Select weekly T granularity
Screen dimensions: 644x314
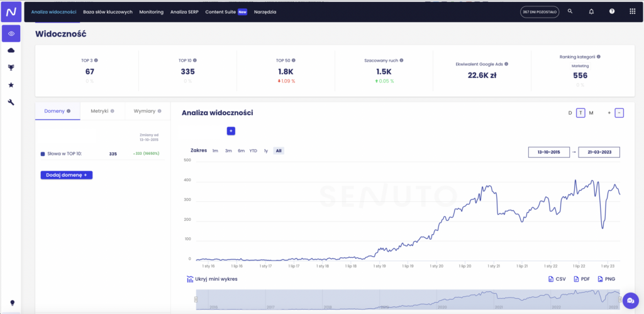[580, 113]
